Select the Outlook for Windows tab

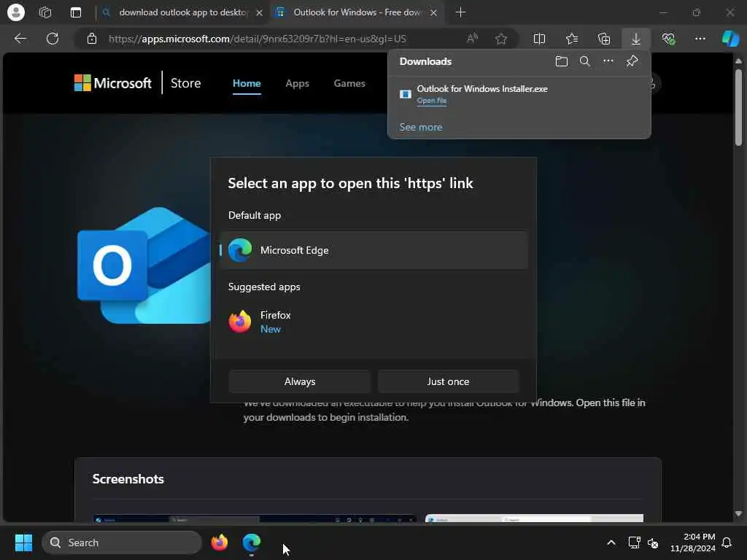click(356, 12)
